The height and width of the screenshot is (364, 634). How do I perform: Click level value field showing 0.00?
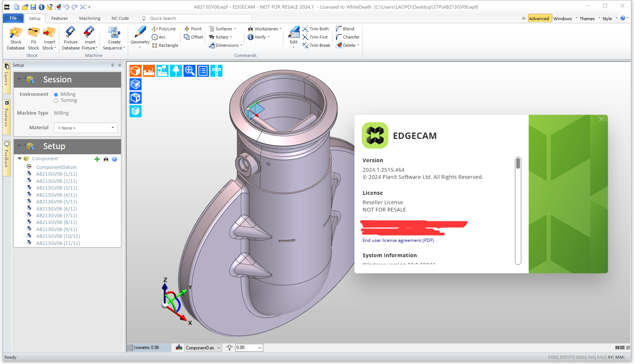coord(249,348)
